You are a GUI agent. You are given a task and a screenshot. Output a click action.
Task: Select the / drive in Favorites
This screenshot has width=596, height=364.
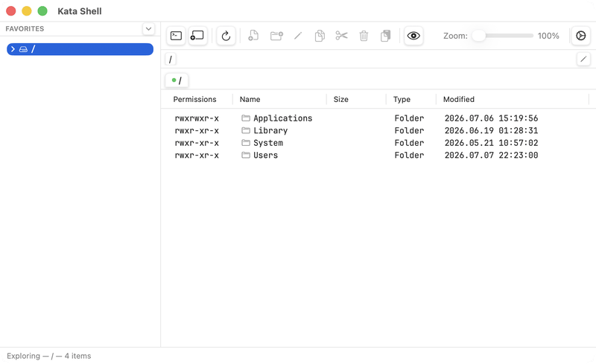click(x=80, y=49)
